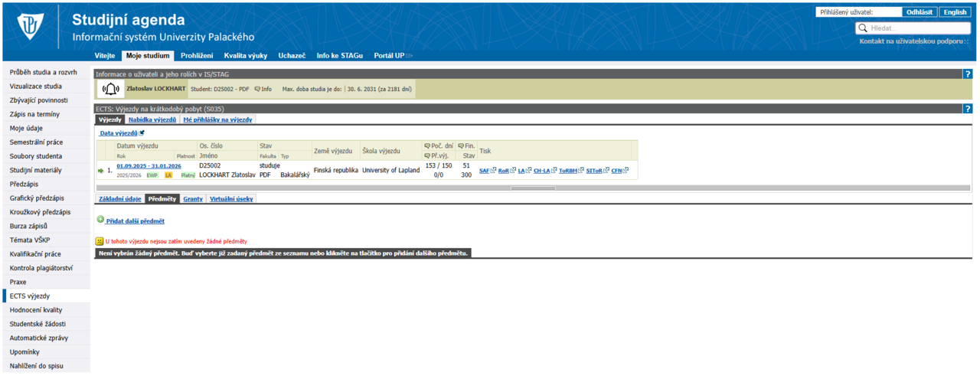Open the ToRBM print document link

567,171
